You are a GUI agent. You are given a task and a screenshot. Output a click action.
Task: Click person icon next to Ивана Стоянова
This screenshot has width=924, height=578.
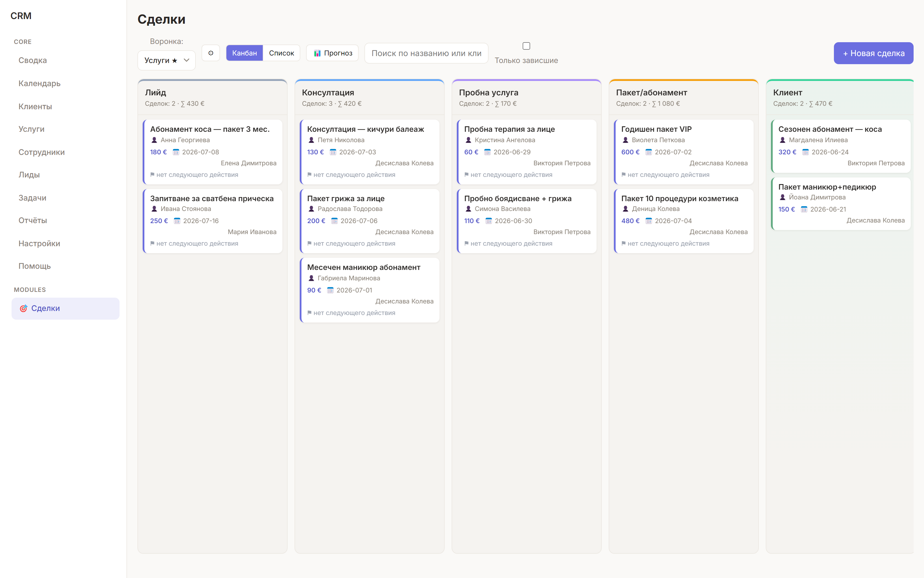click(154, 209)
